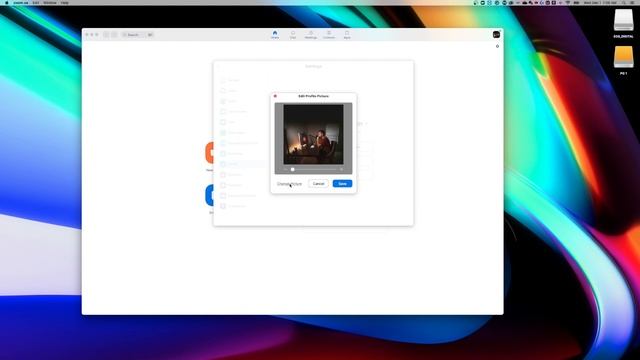The height and width of the screenshot is (360, 640).
Task: Open the profile avatar menu in Zoom
Action: (x=496, y=35)
